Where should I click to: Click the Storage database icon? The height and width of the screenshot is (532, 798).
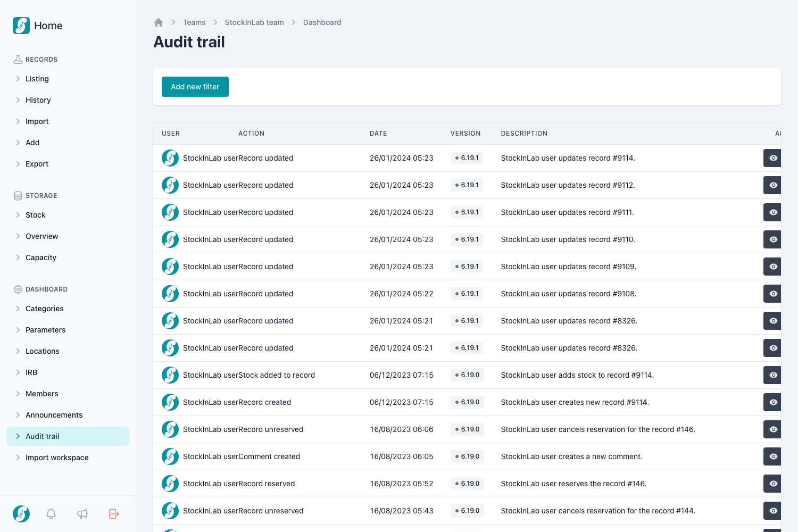18,196
